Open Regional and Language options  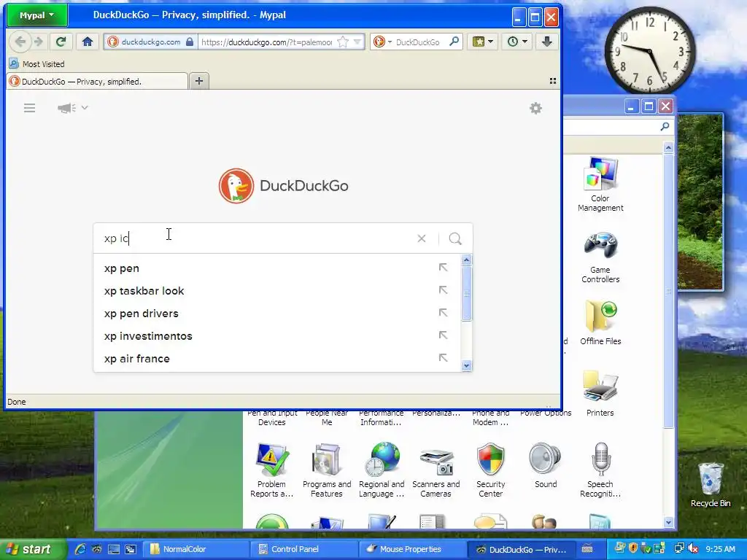tap(382, 470)
